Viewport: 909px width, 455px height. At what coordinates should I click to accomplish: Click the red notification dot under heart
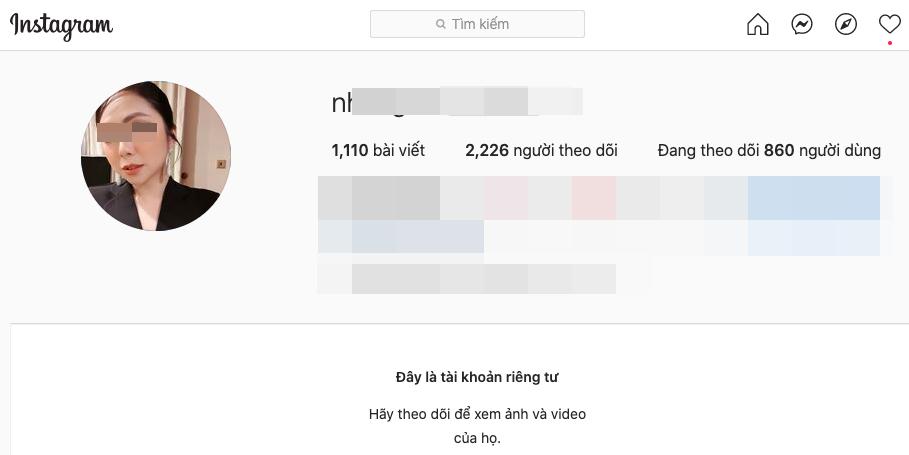pyautogui.click(x=890, y=43)
